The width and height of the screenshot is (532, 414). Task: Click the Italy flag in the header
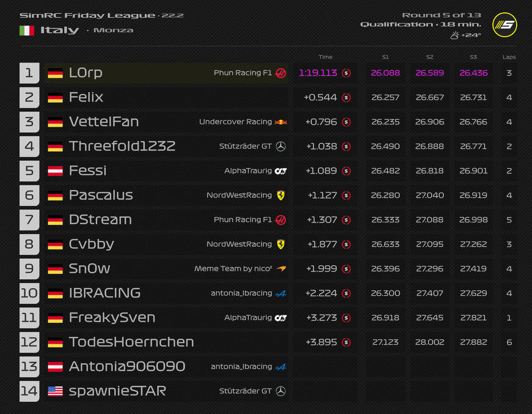(x=27, y=30)
